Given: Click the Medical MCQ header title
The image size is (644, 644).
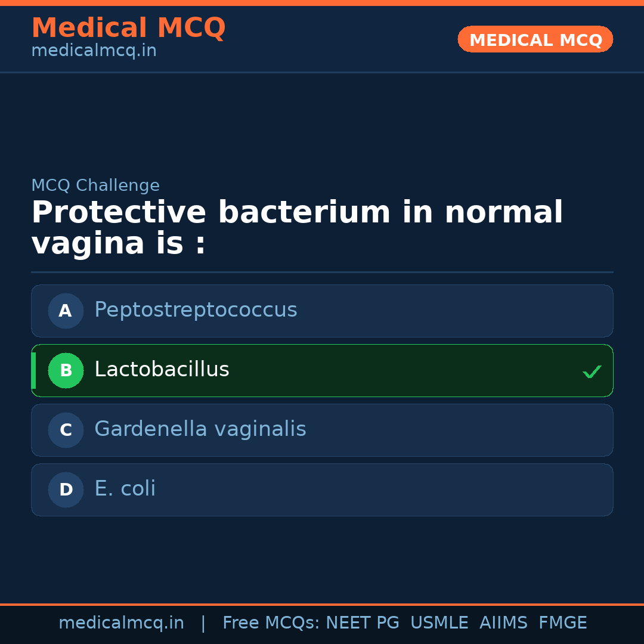Looking at the screenshot, I should click(x=128, y=27).
